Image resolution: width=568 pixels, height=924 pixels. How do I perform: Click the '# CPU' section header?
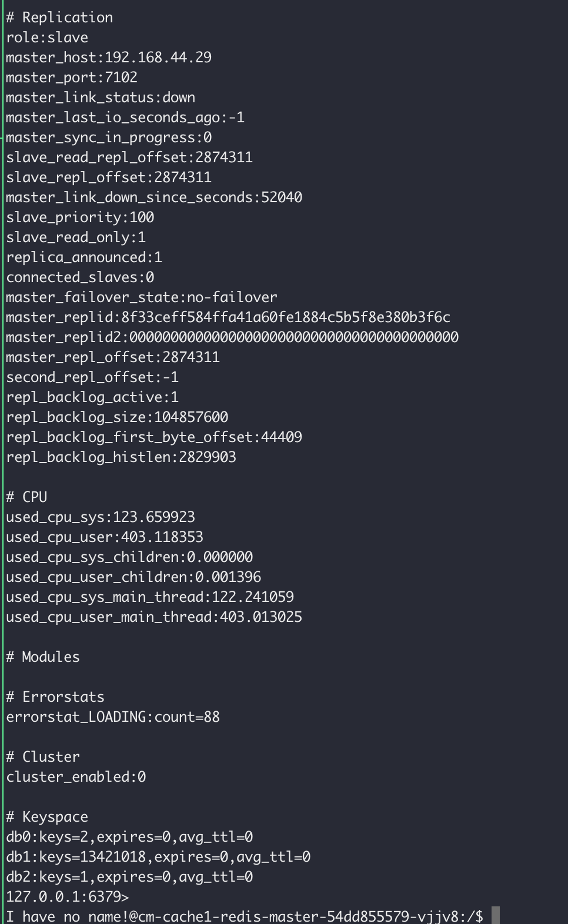click(26, 497)
